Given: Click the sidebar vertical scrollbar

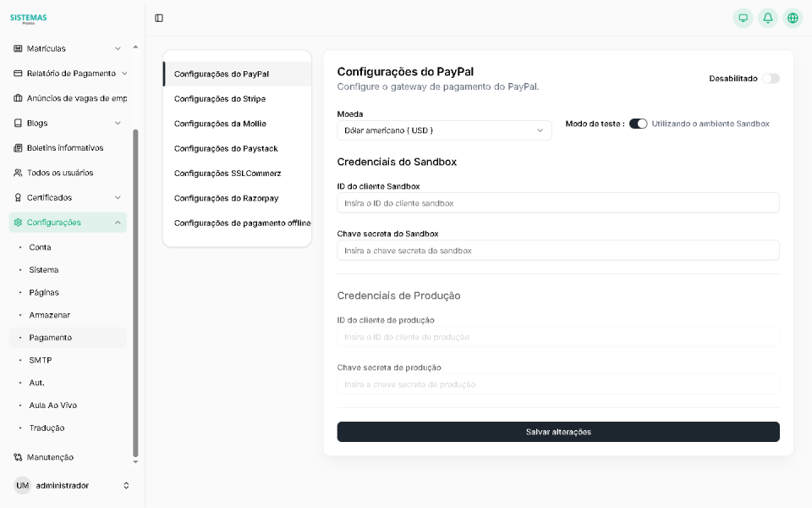Looking at the screenshot, I should [135, 292].
